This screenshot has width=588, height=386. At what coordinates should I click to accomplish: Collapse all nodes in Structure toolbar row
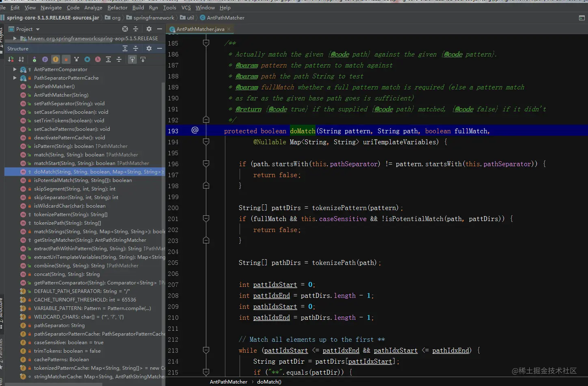click(119, 59)
